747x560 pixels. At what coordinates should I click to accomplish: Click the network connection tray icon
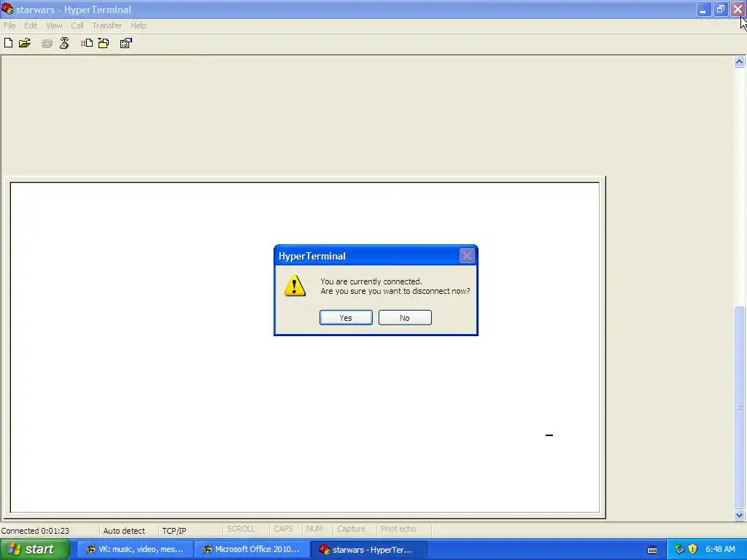679,549
